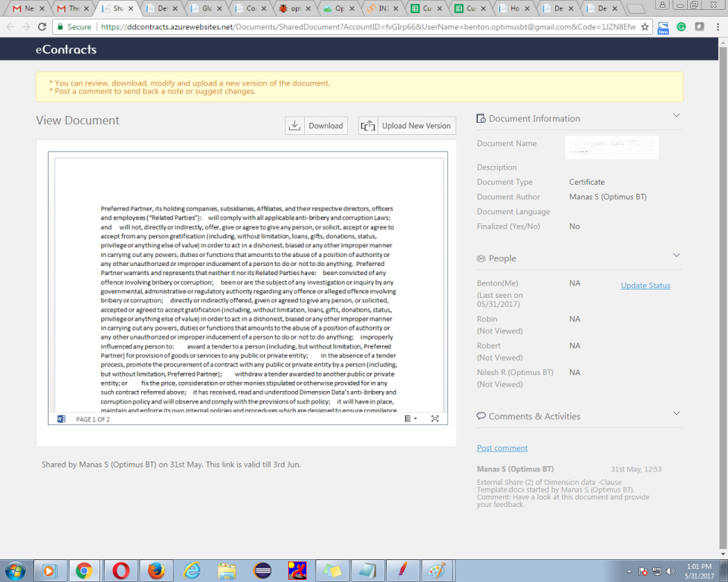Open the display mode dropdown in viewer footer
Viewport: 728px width, 582px height.
coord(409,419)
